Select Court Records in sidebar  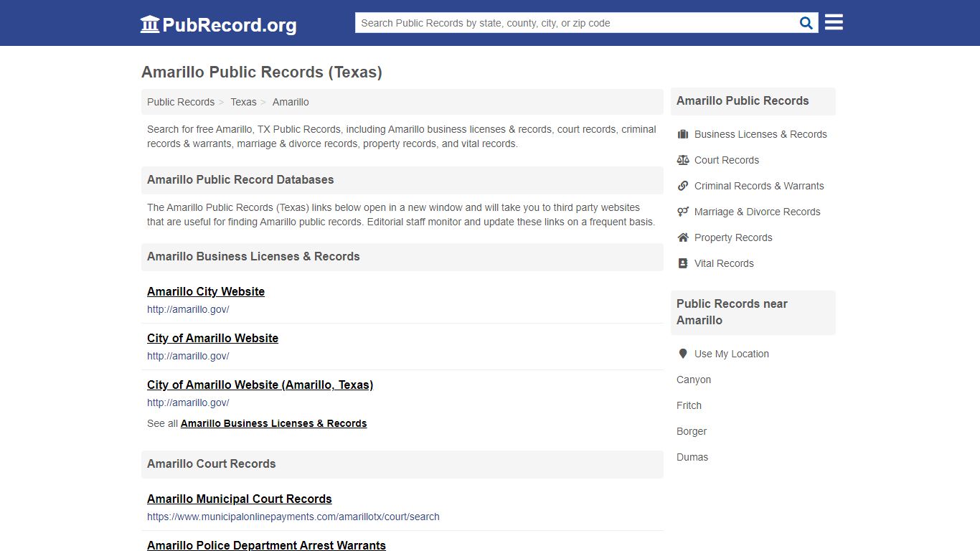tap(727, 160)
